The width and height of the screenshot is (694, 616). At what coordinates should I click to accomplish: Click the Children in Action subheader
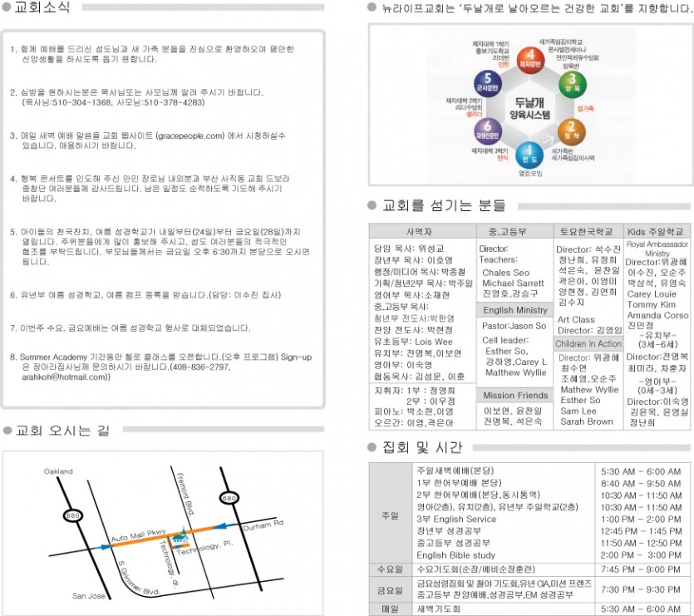588,343
